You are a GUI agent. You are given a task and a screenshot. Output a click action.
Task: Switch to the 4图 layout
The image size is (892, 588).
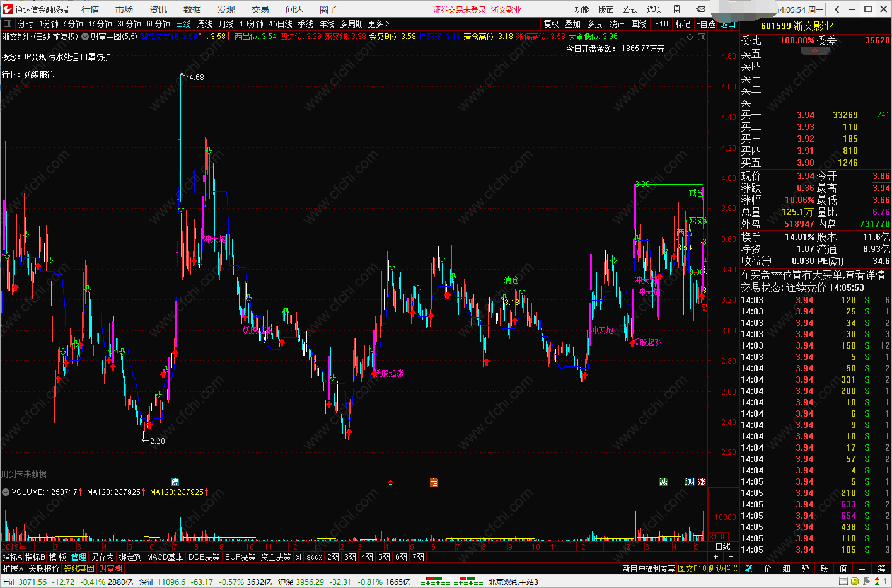point(368,557)
